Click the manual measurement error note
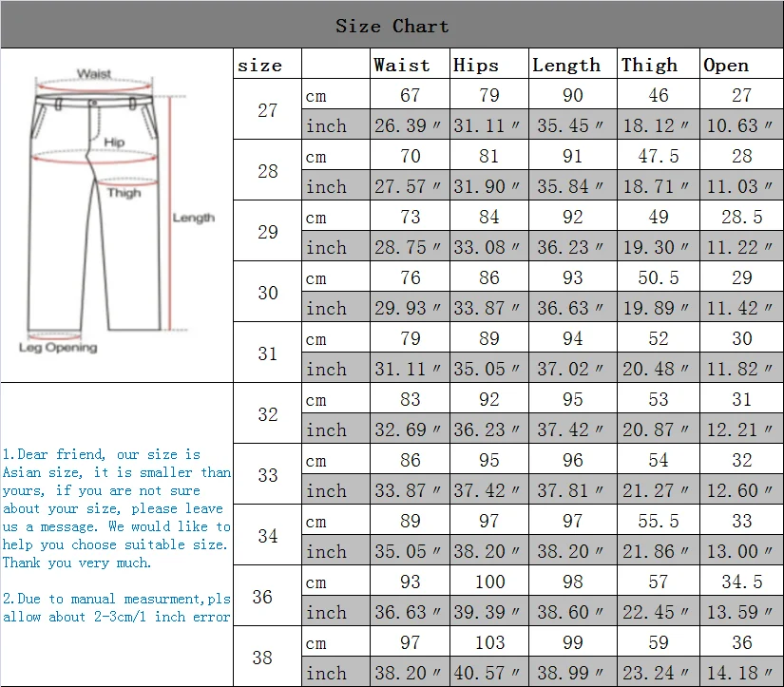 (117, 607)
